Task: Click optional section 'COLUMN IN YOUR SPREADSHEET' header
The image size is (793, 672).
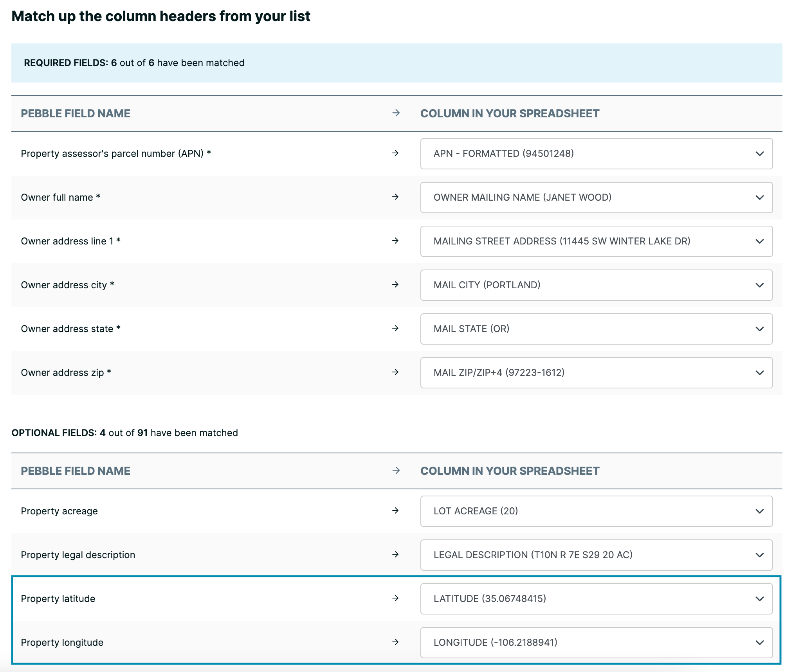Action: point(510,471)
